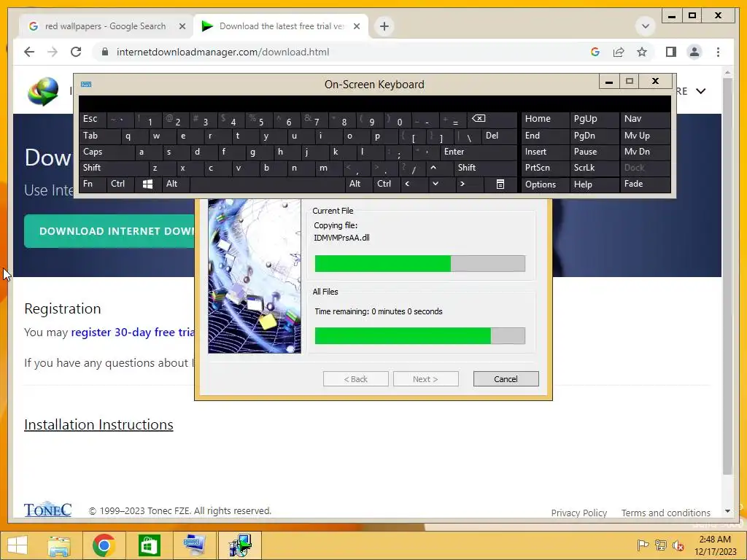Click the Download Internet Download Manager button
Screen dimensions: 747x560
[109, 231]
